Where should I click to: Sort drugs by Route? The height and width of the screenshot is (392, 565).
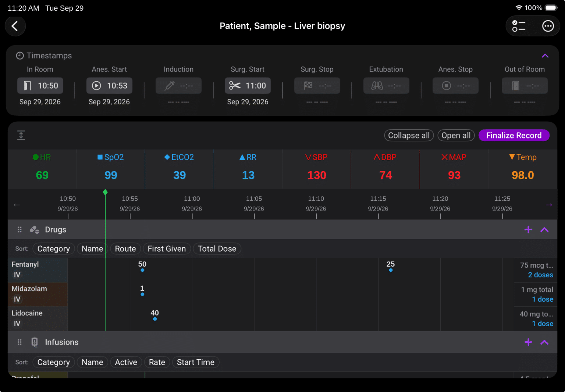pyautogui.click(x=125, y=249)
